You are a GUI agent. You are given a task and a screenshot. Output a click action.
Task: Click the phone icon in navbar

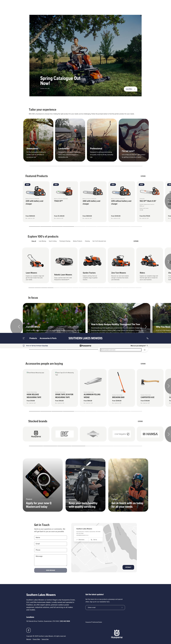(148, 338)
